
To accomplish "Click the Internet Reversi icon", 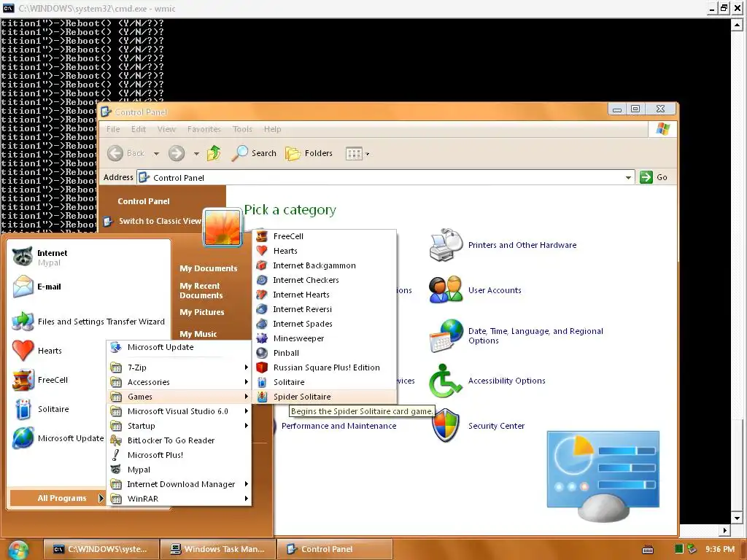I will click(262, 309).
